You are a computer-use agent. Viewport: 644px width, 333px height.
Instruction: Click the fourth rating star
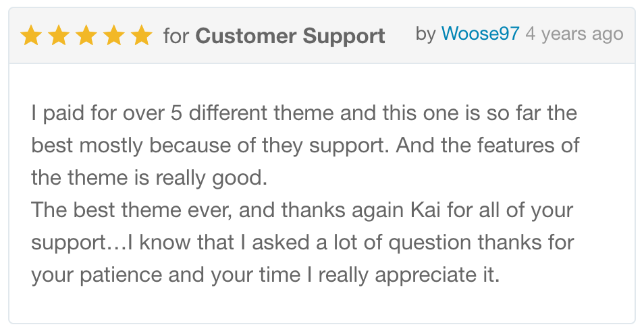114,35
